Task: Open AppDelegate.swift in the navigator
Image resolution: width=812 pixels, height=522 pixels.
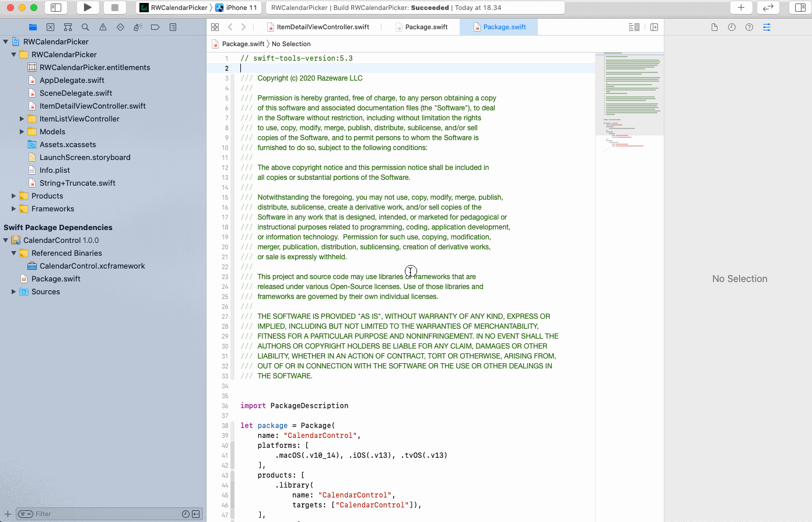Action: (72, 80)
